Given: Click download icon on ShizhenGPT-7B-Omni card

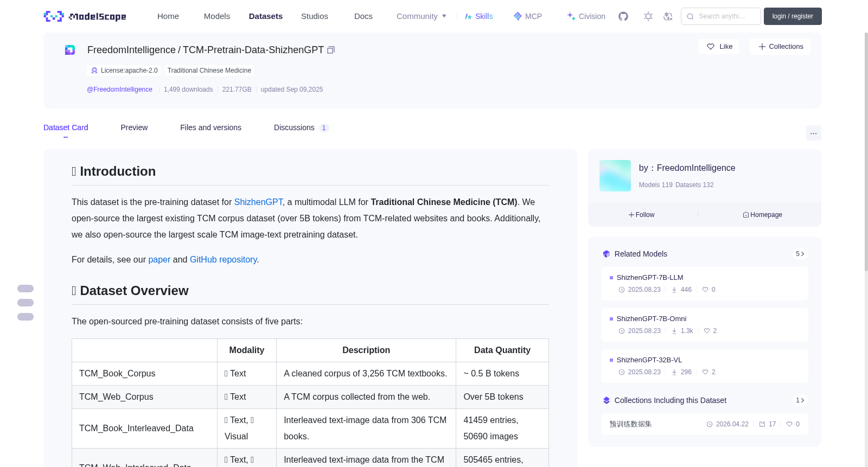Looking at the screenshot, I should 674,331.
